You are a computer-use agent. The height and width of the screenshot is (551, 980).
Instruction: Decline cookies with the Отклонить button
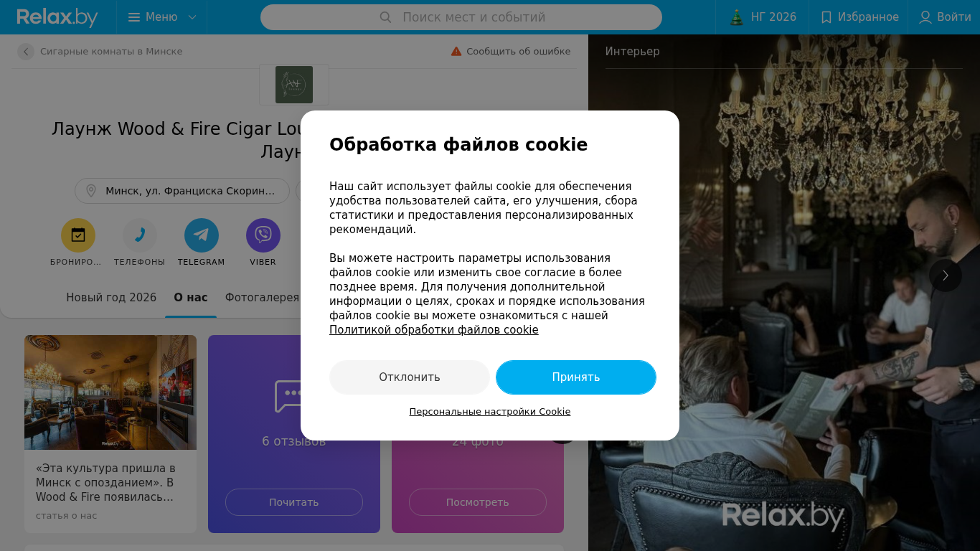point(410,377)
